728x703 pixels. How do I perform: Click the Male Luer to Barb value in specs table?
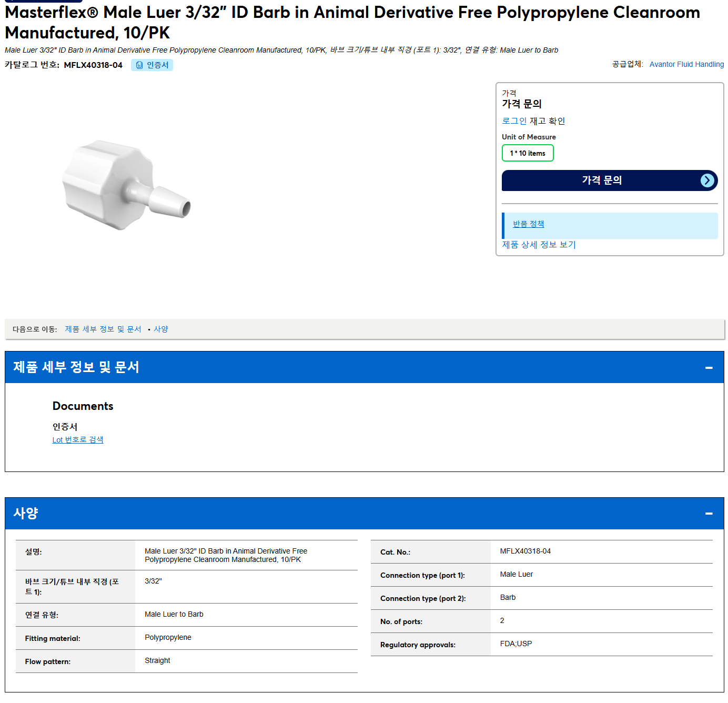174,614
